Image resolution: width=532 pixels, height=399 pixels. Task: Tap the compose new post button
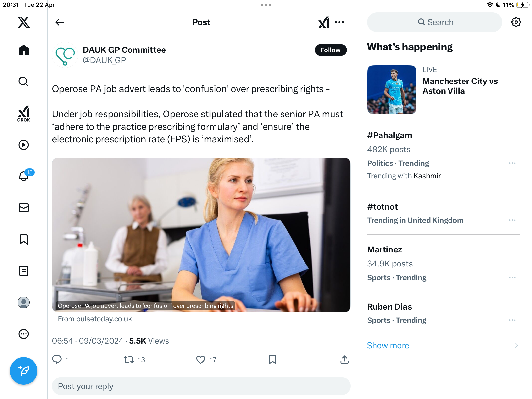click(x=24, y=371)
